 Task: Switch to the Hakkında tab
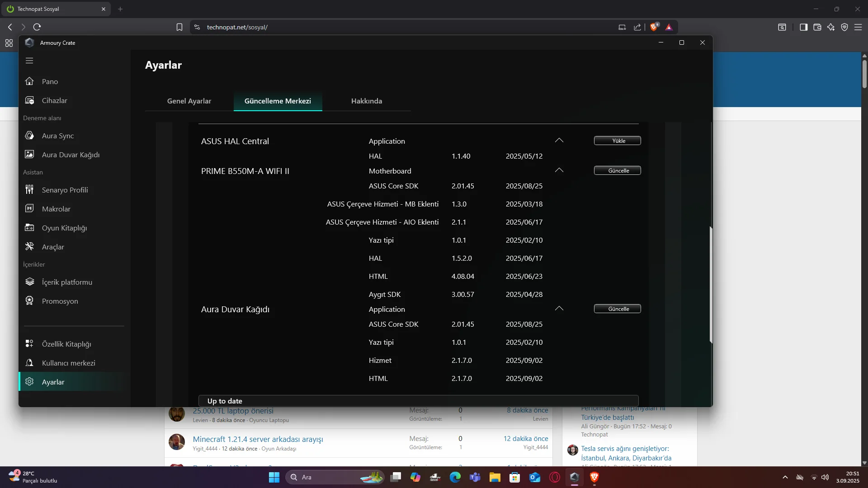366,101
